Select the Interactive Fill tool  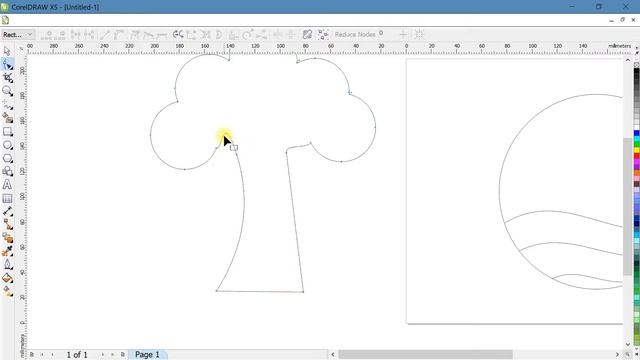click(7, 291)
